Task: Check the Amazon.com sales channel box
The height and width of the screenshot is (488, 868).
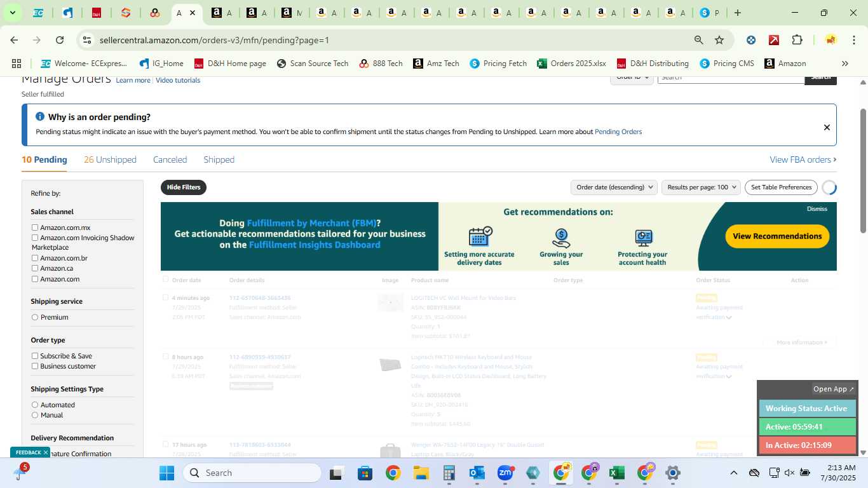Action: [35, 279]
